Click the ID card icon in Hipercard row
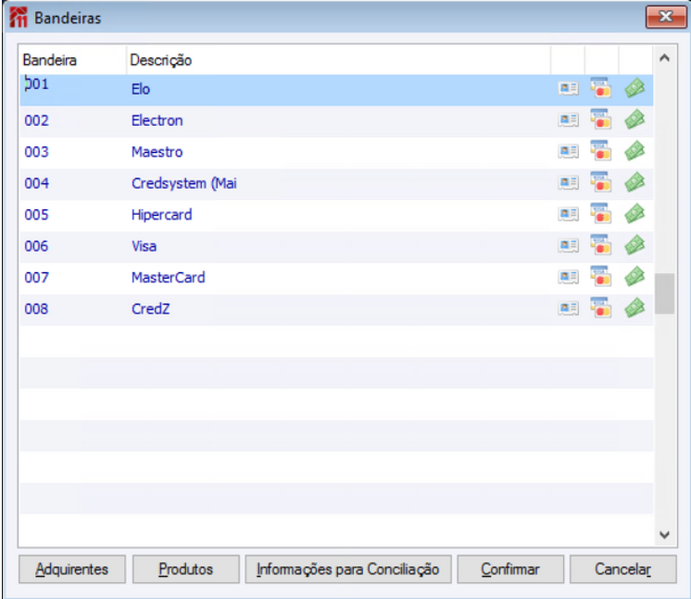 pyautogui.click(x=568, y=214)
